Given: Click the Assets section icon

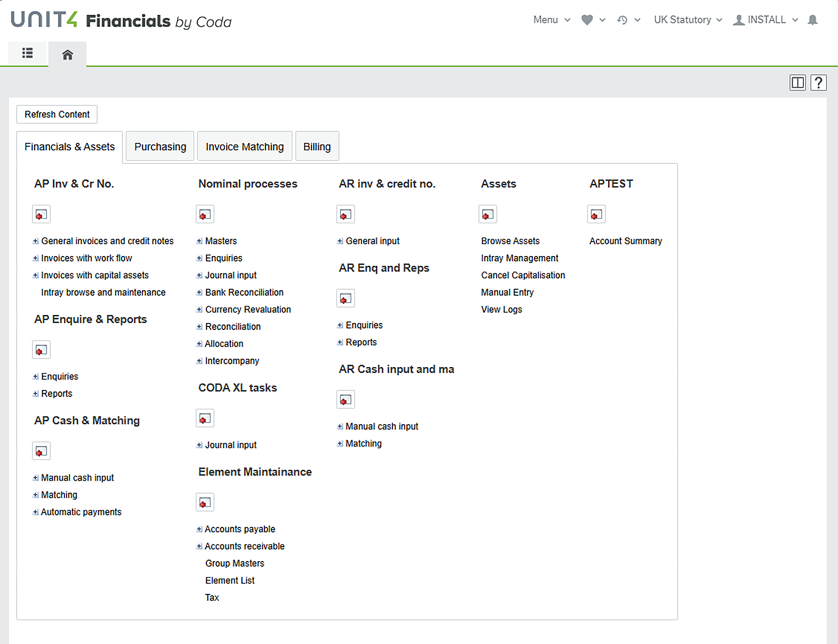Looking at the screenshot, I should [487, 214].
